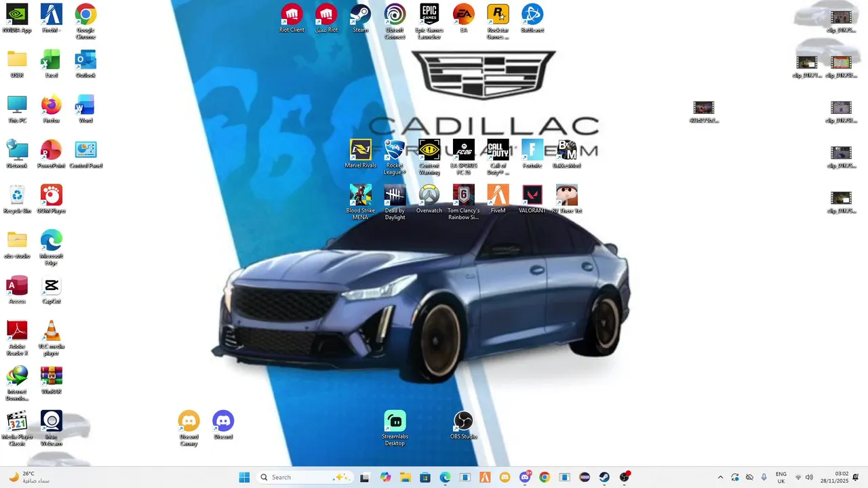Select the Media Player Classic shortcut

[17, 428]
